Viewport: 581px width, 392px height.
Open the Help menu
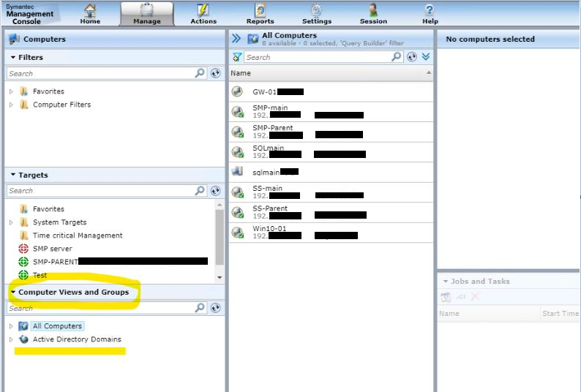click(430, 14)
